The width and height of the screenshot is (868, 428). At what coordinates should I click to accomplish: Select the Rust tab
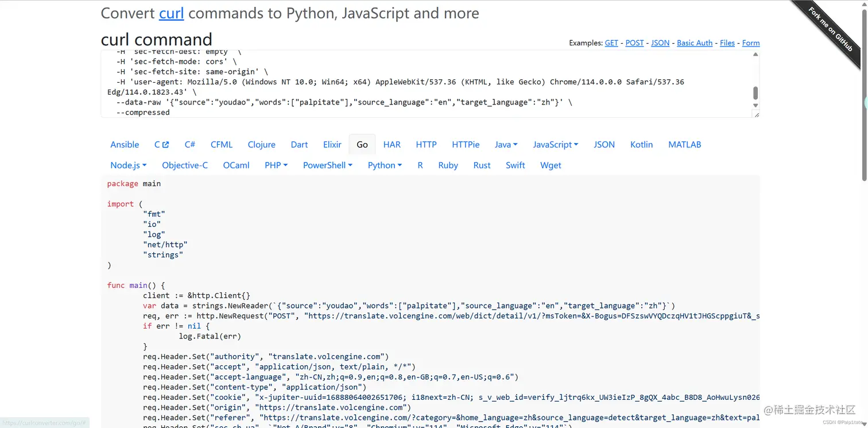482,165
